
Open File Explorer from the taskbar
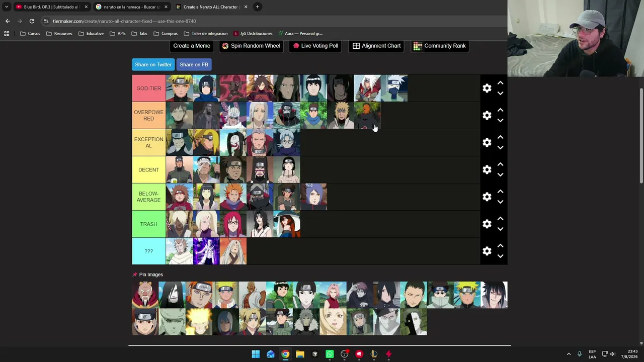click(x=300, y=354)
